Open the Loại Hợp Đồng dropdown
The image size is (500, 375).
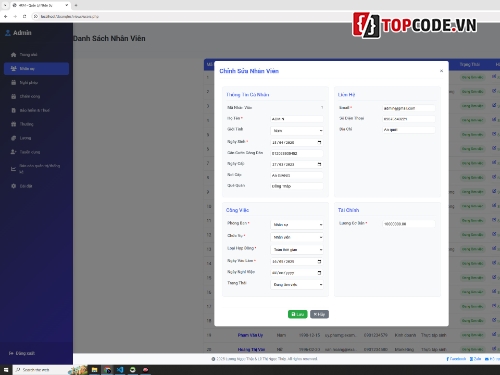(x=297, y=250)
